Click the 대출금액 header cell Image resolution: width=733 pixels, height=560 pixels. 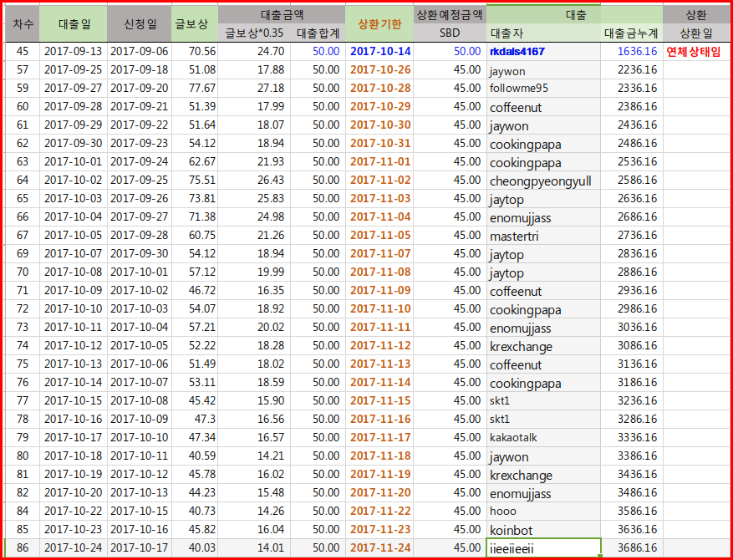282,15
